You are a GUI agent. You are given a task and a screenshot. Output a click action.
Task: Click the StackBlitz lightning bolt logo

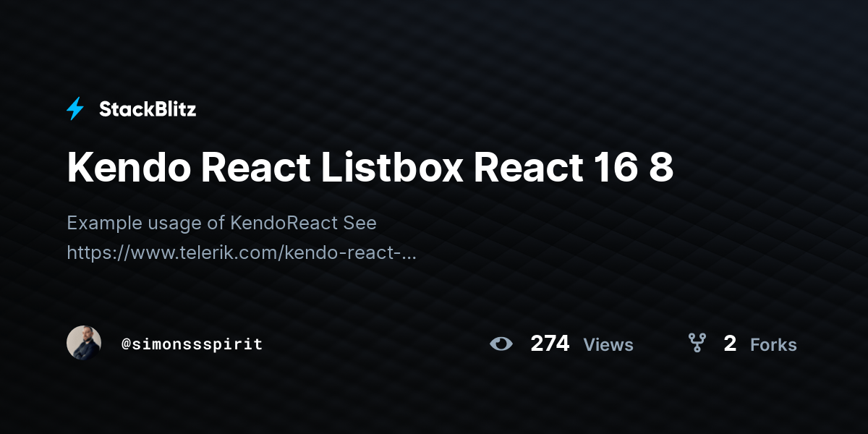click(75, 109)
